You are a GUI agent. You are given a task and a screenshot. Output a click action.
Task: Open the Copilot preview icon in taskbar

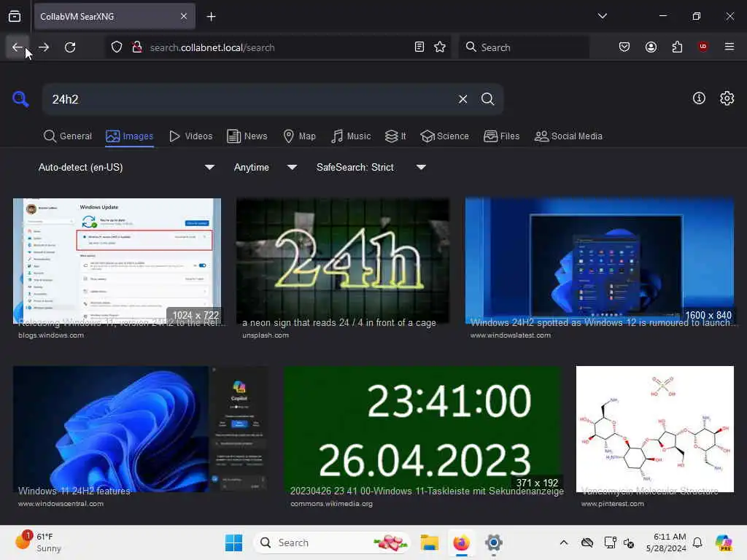pyautogui.click(x=724, y=542)
